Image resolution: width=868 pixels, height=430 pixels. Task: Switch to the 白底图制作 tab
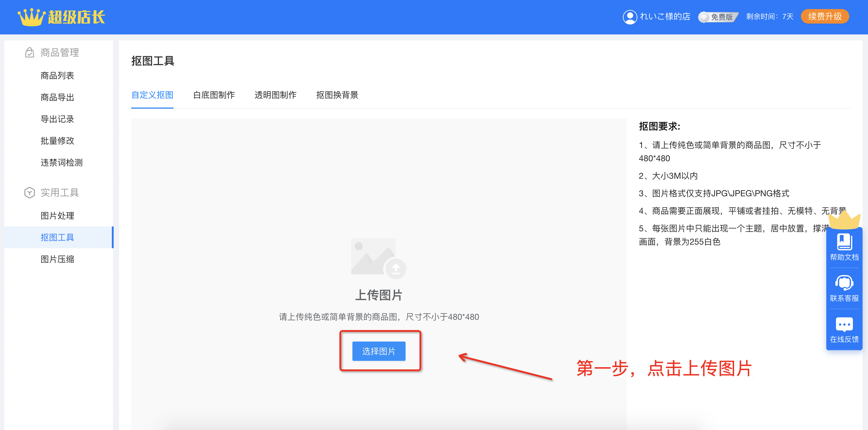[x=214, y=95]
